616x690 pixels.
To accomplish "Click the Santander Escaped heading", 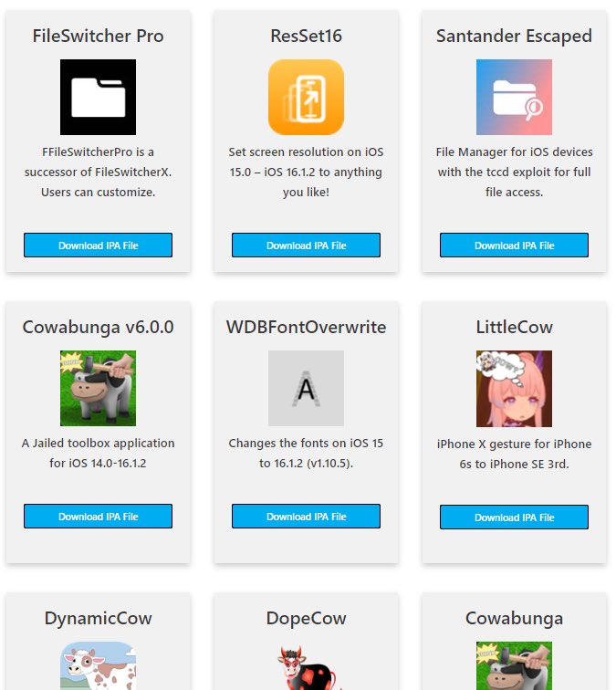I will pos(514,37).
